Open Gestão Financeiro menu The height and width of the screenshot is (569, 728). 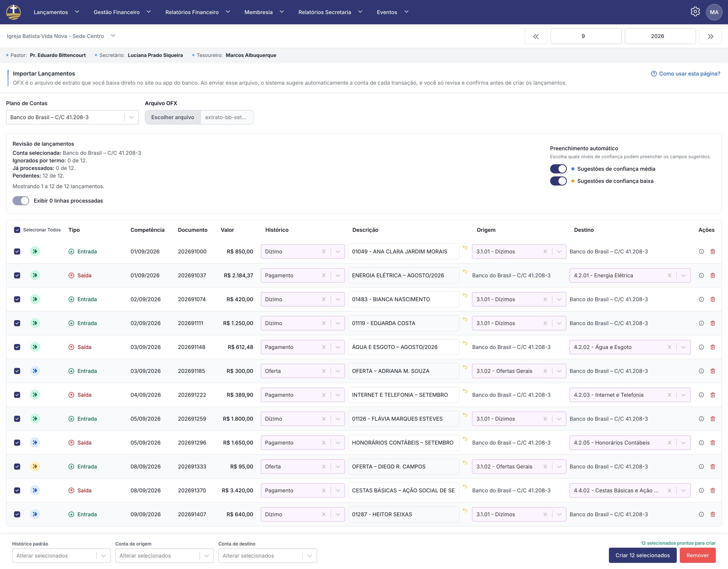(x=122, y=12)
